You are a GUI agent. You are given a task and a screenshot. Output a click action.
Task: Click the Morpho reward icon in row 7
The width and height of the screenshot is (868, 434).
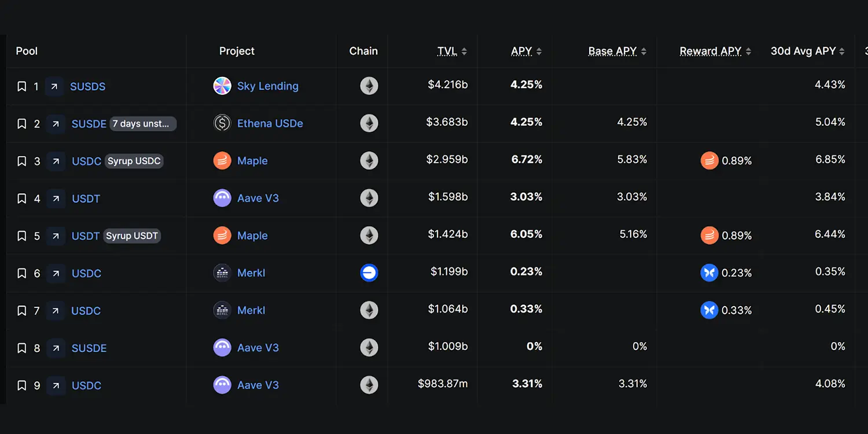pos(709,310)
